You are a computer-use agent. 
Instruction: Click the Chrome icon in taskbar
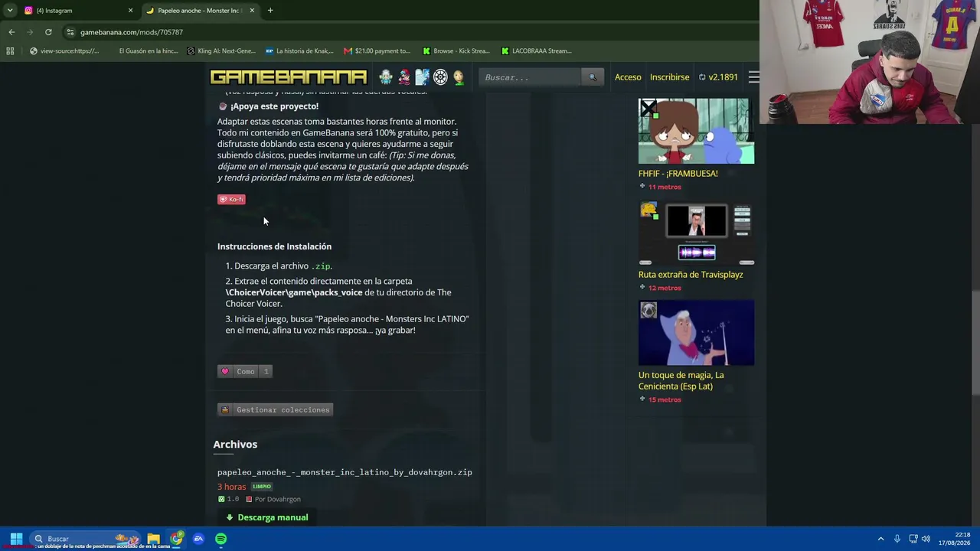pos(176,539)
